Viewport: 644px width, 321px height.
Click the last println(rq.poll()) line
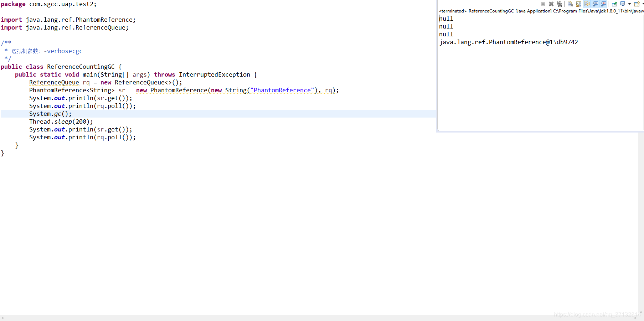coord(82,137)
